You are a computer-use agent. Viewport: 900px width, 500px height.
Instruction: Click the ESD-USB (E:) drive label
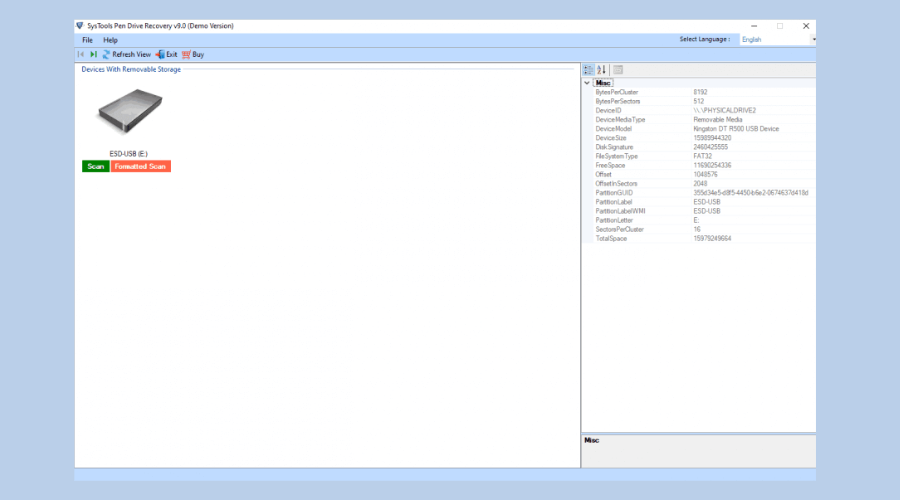tap(129, 154)
